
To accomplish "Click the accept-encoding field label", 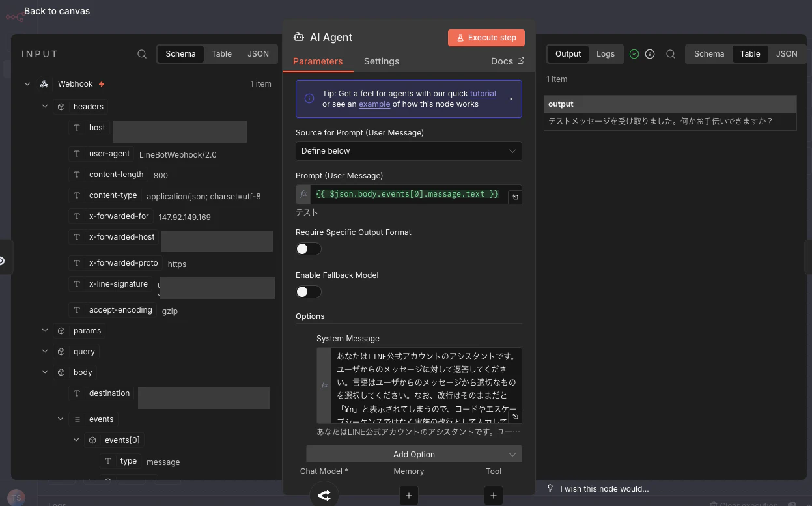I will pos(120,310).
